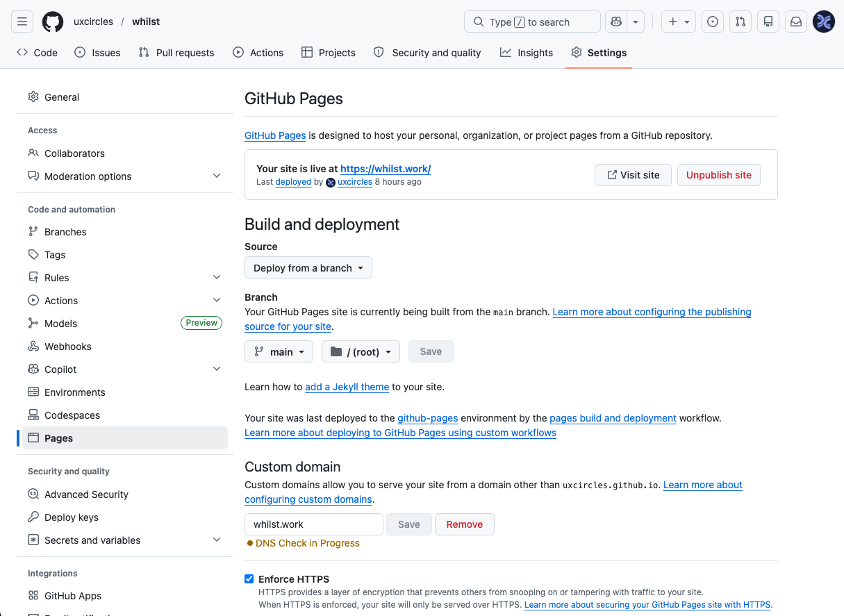The image size is (844, 616).
Task: Open the create new plus menu
Action: click(x=679, y=22)
